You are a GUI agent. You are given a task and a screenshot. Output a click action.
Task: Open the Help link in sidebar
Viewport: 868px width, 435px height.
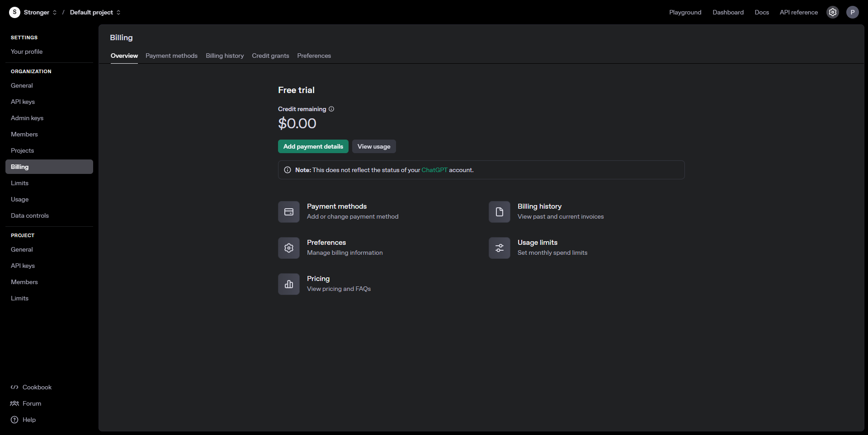coord(29,420)
